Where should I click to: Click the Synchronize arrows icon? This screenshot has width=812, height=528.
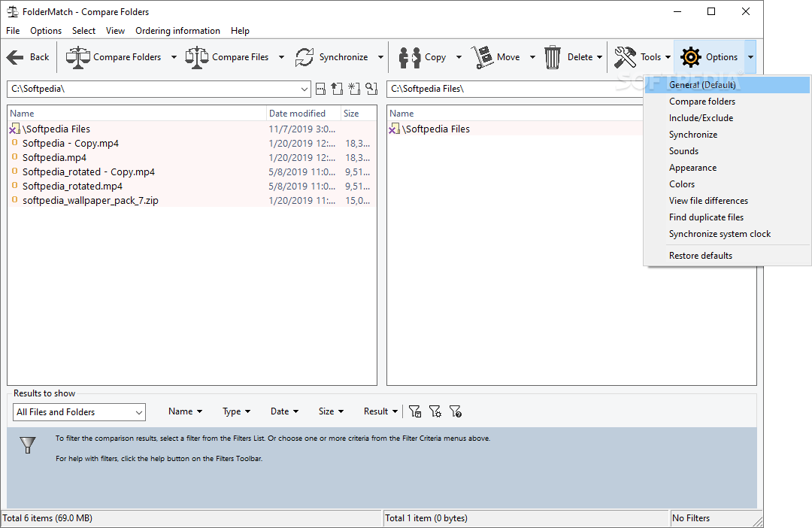point(304,57)
